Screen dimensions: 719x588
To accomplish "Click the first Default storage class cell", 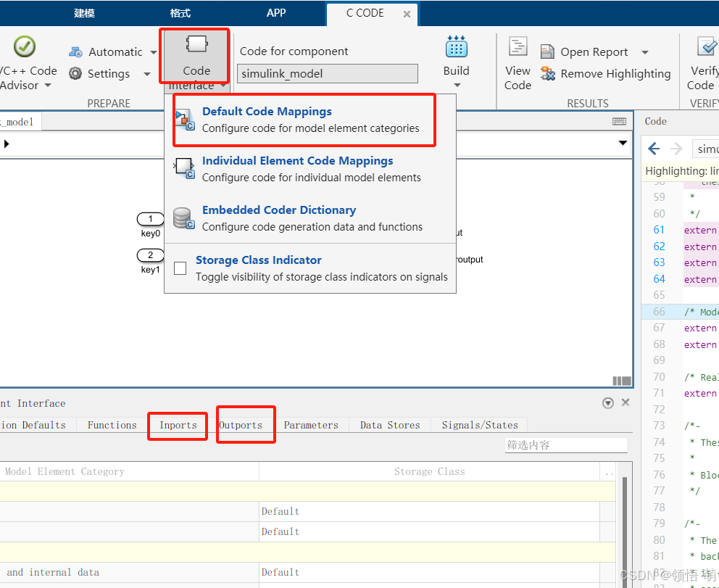I will tap(430, 511).
